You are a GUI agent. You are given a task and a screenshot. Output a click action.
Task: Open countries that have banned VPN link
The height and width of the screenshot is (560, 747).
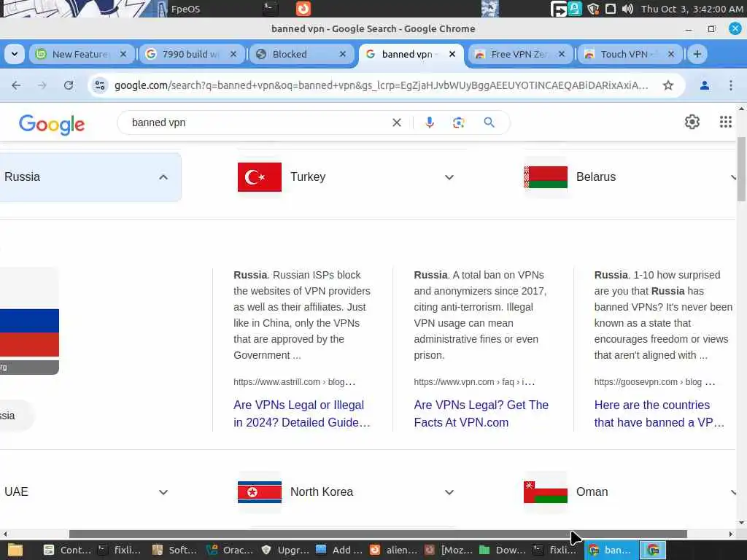point(659,413)
